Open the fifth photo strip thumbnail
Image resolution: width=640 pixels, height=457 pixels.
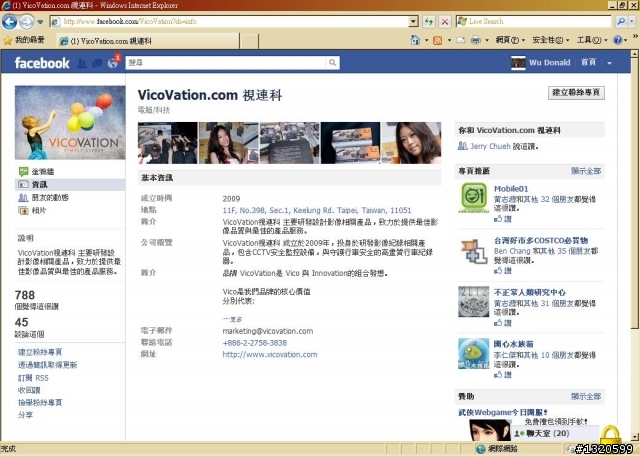click(411, 143)
